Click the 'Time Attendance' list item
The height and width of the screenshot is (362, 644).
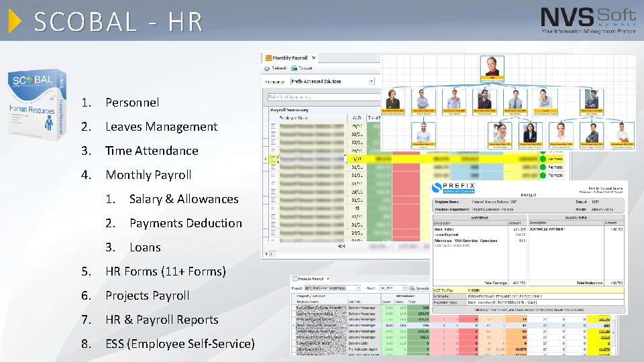(x=152, y=151)
